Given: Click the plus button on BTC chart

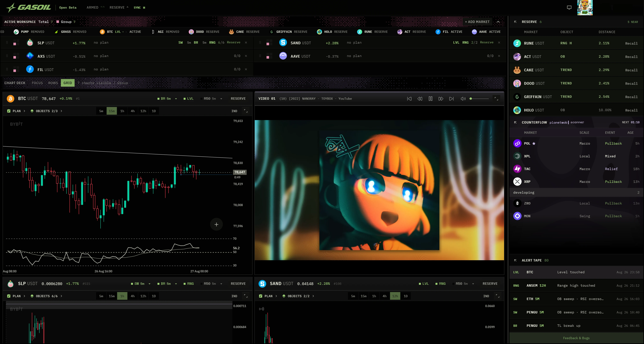Looking at the screenshot, I should [x=216, y=224].
